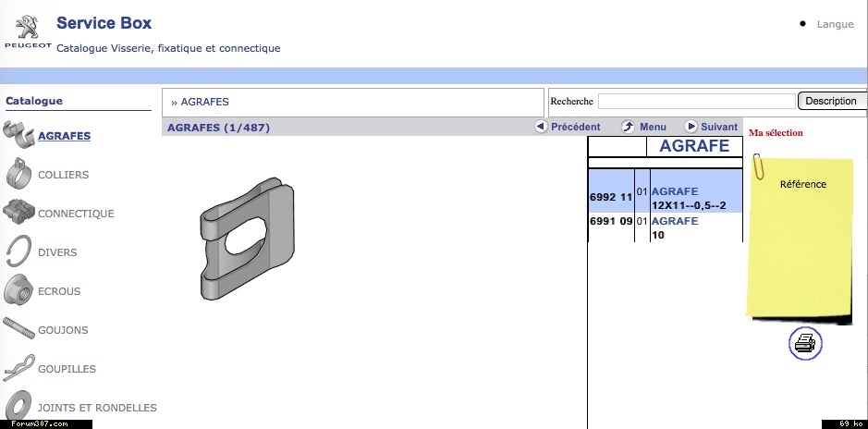The width and height of the screenshot is (868, 429).
Task: Advance to next part with Suivant
Action: coord(711,127)
